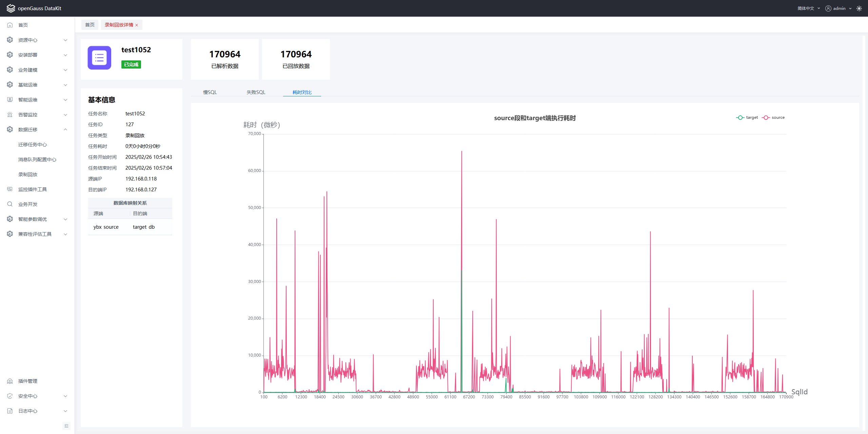The height and width of the screenshot is (434, 868).
Task: Click the 插件管理 plugin icon
Action: click(10, 381)
